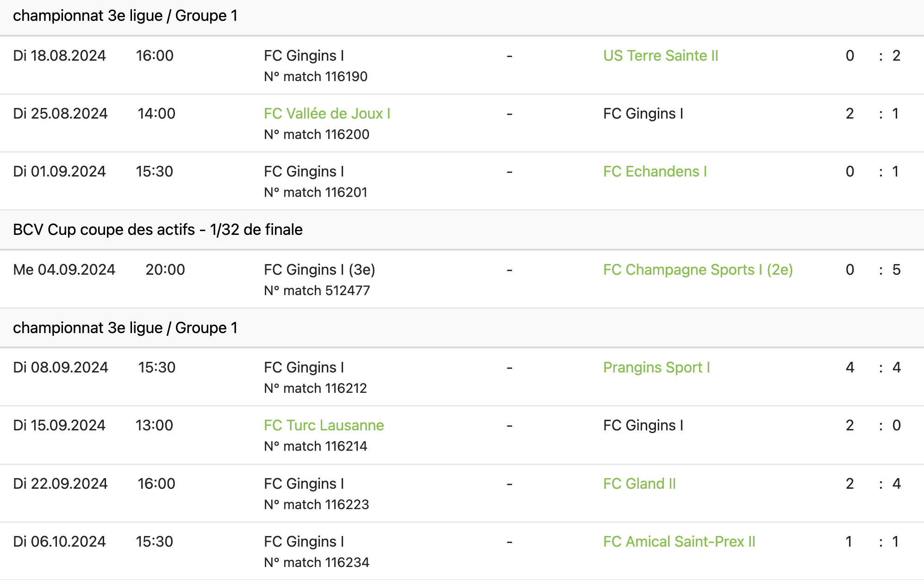Click the date Di 18.08.2024

59,56
